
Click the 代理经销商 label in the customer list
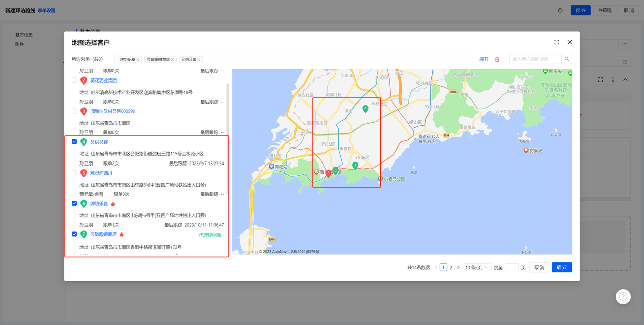coord(210,235)
